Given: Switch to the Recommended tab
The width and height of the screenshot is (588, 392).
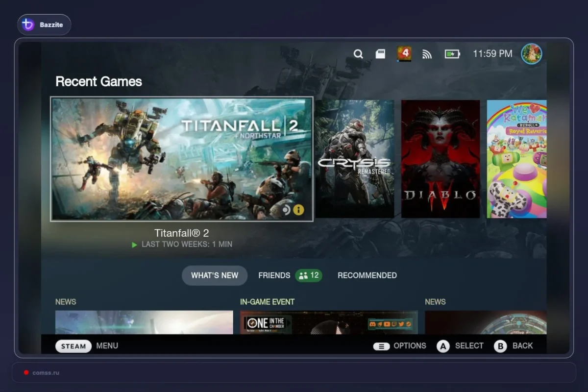Looking at the screenshot, I should point(367,275).
